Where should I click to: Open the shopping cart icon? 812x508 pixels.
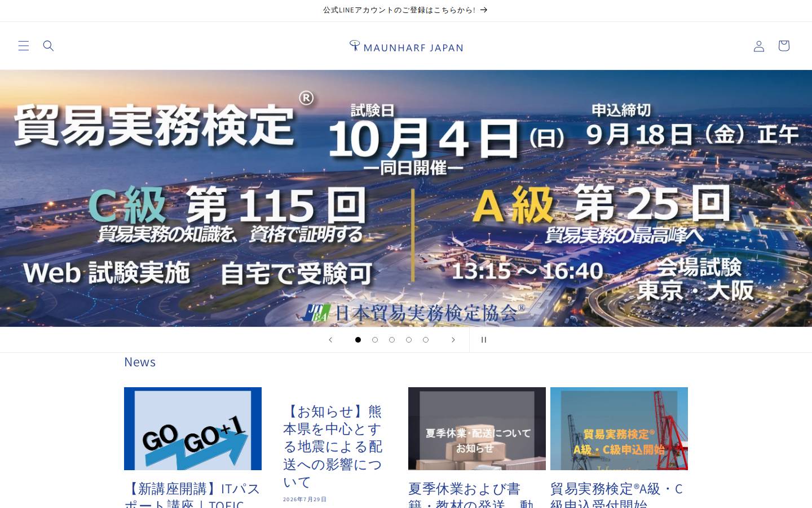784,46
